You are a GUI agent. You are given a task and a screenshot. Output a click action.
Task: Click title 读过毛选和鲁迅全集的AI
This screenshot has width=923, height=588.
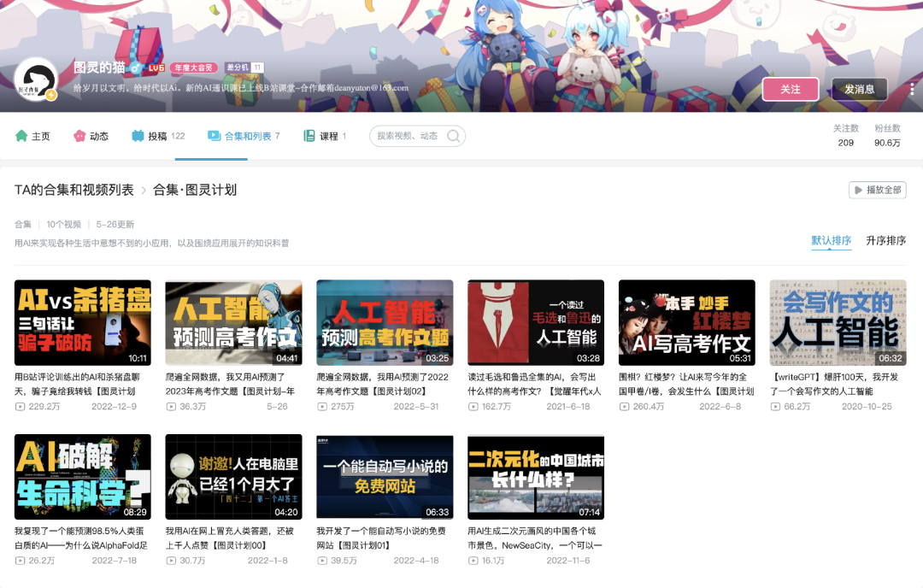tap(534, 384)
